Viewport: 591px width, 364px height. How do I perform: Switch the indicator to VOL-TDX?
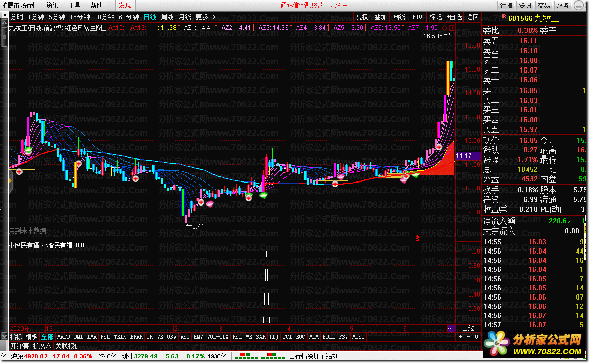[218, 337]
